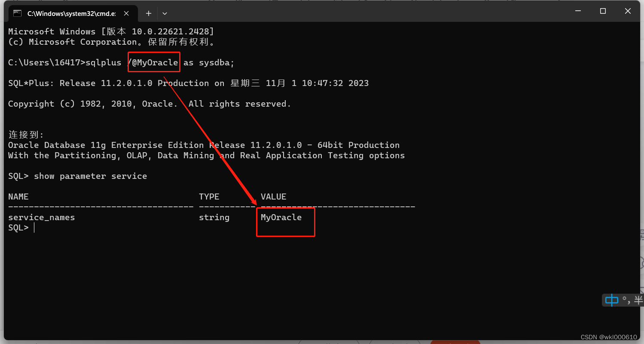Open a new terminal tab with the plus icon
This screenshot has width=644, height=344.
[x=148, y=13]
